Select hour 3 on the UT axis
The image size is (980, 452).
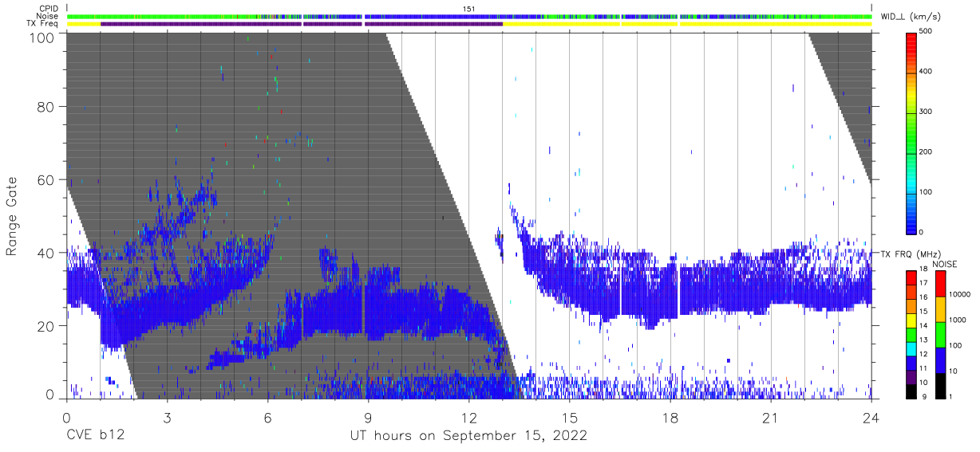(x=167, y=418)
